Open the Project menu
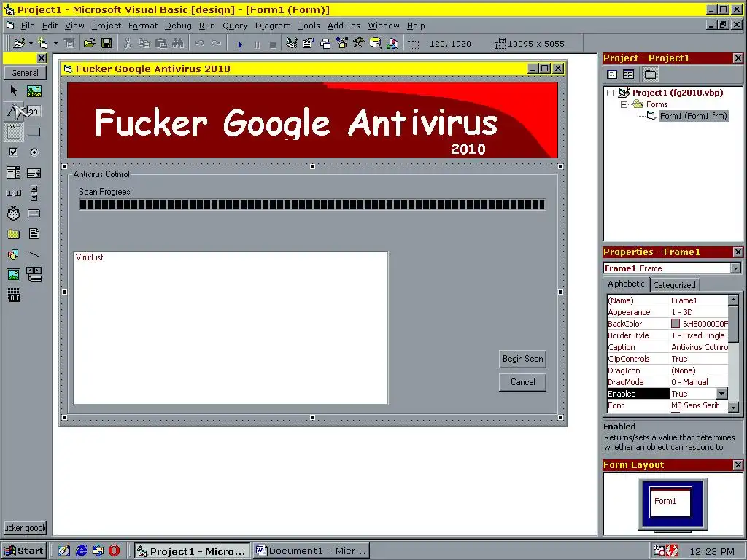 pyautogui.click(x=107, y=26)
